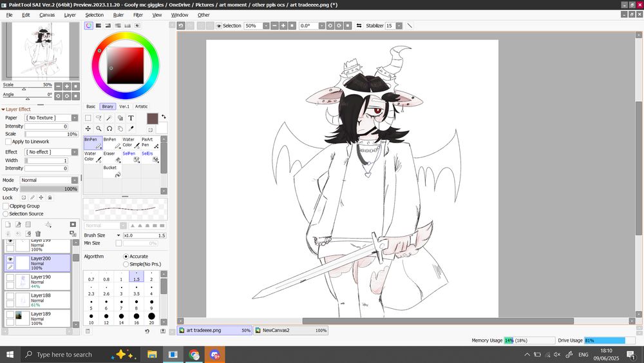Open the zoom percentage dropdown
644x363 pixels.
coord(266,26)
